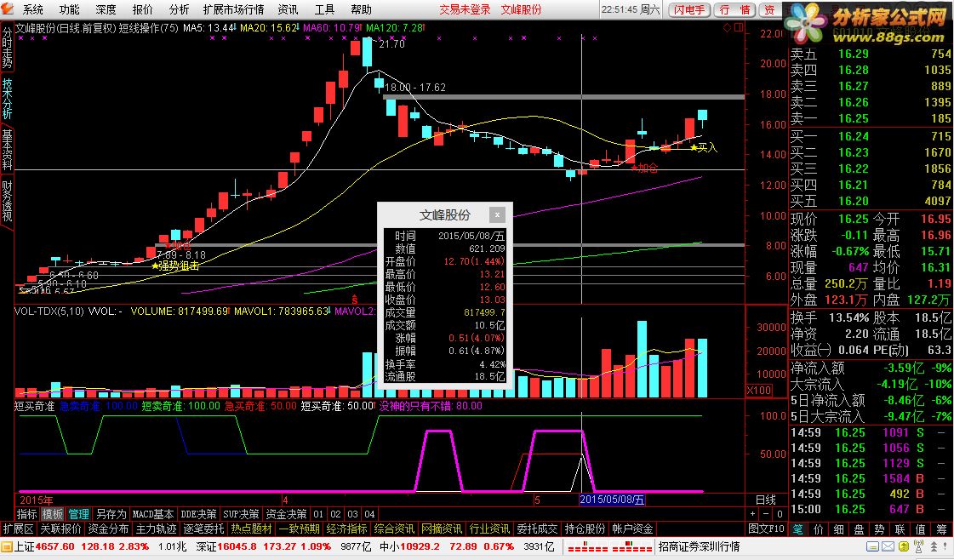Open the 报价 menu

coord(142,9)
